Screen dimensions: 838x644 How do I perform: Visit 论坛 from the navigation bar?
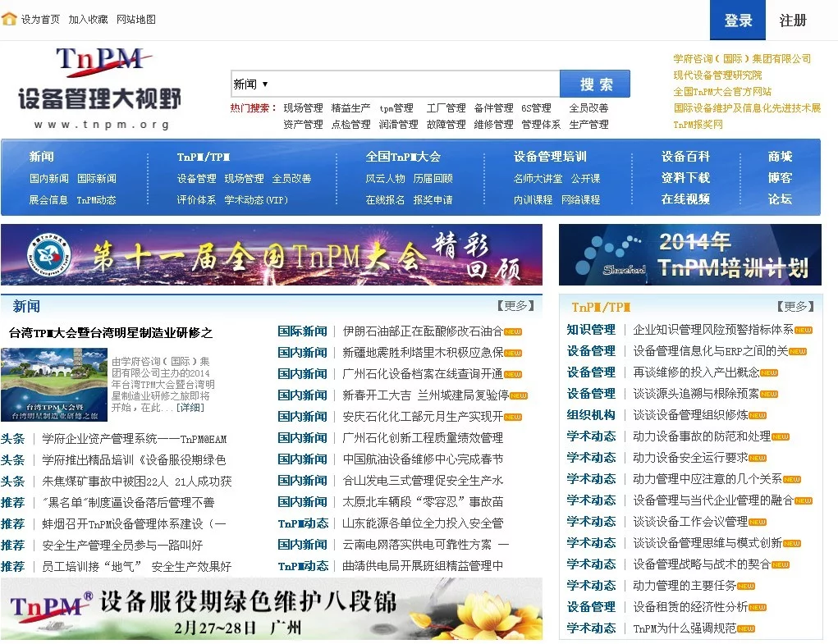(781, 199)
